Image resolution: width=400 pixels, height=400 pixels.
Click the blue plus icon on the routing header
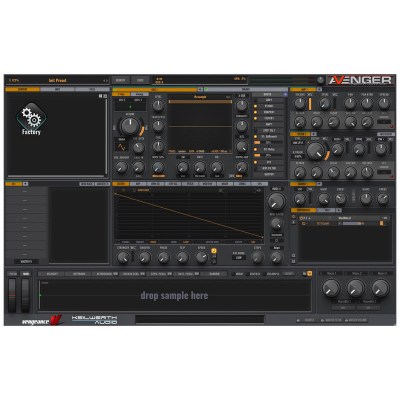click(x=285, y=95)
